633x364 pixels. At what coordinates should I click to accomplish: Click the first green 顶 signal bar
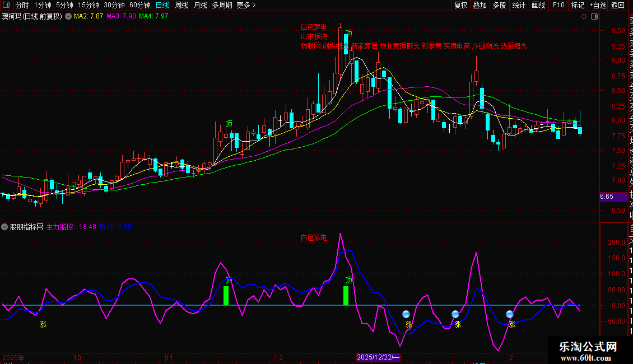(x=226, y=295)
